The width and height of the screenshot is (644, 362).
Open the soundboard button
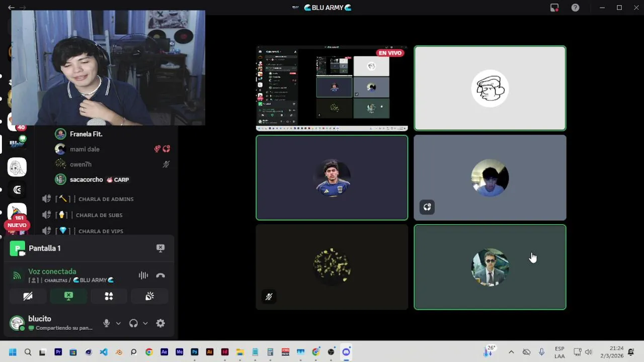[x=149, y=296]
